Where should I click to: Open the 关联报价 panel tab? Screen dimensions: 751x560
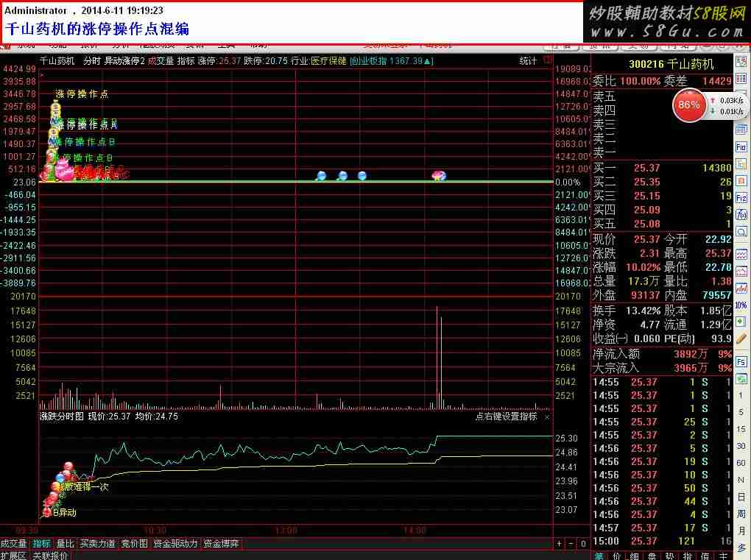point(50,556)
